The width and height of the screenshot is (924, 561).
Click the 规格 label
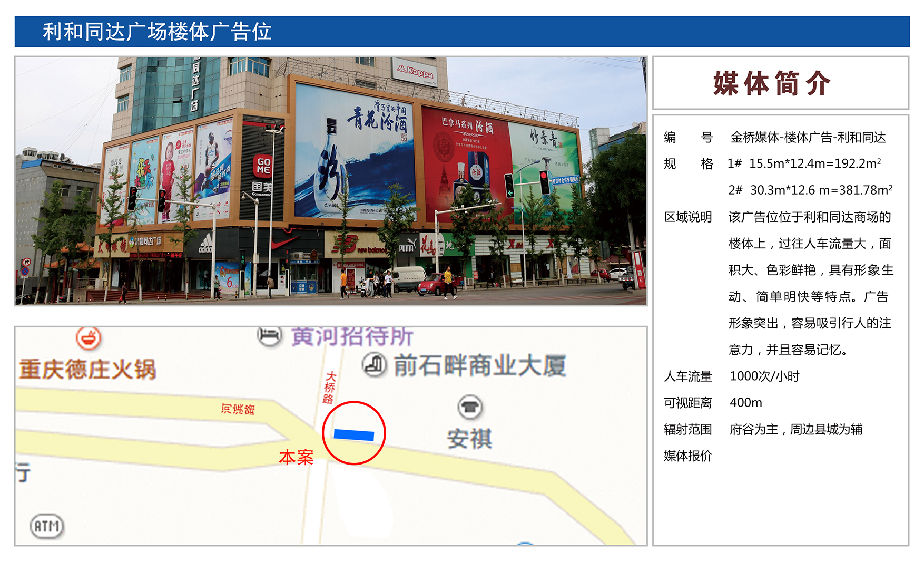(x=688, y=164)
